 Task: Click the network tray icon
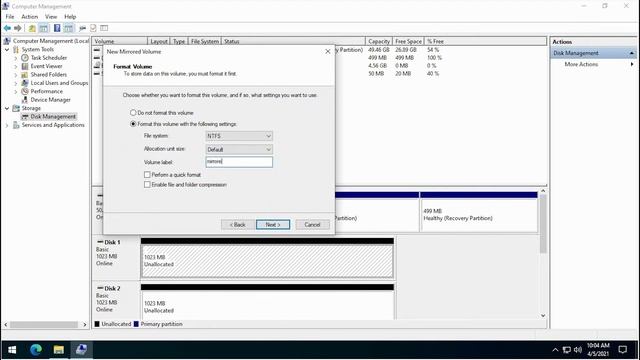[x=567, y=350]
